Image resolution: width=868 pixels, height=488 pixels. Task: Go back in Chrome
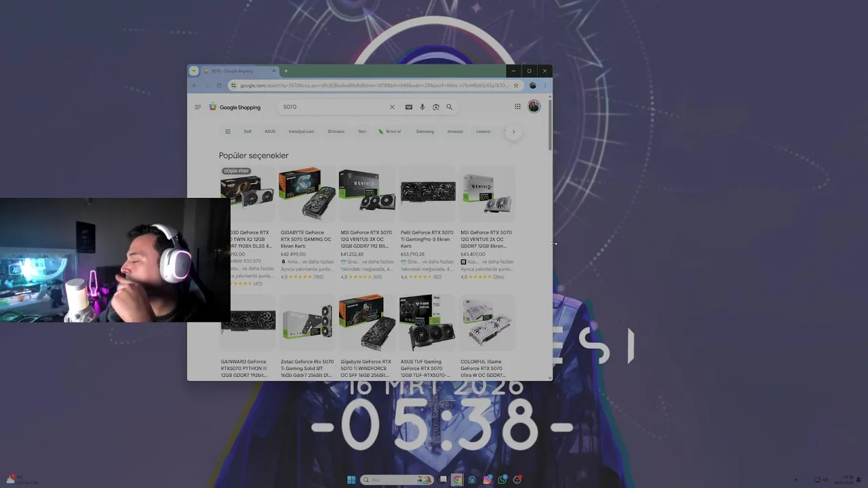195,85
